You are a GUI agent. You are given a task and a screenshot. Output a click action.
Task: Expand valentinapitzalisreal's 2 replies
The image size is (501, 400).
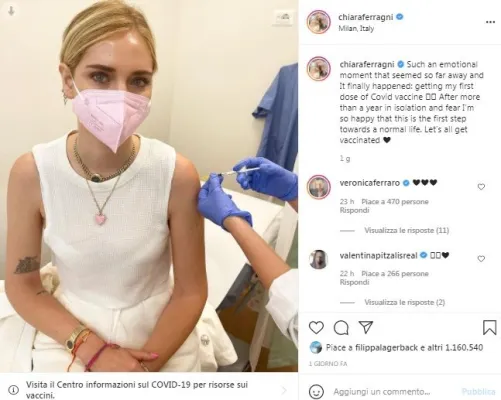coord(404,302)
